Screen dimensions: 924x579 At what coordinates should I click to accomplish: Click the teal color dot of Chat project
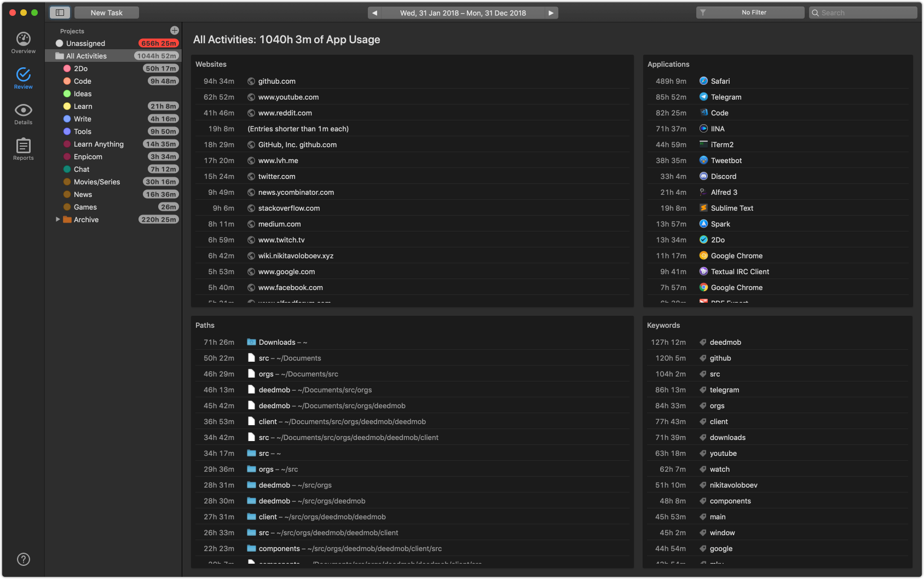tap(67, 169)
